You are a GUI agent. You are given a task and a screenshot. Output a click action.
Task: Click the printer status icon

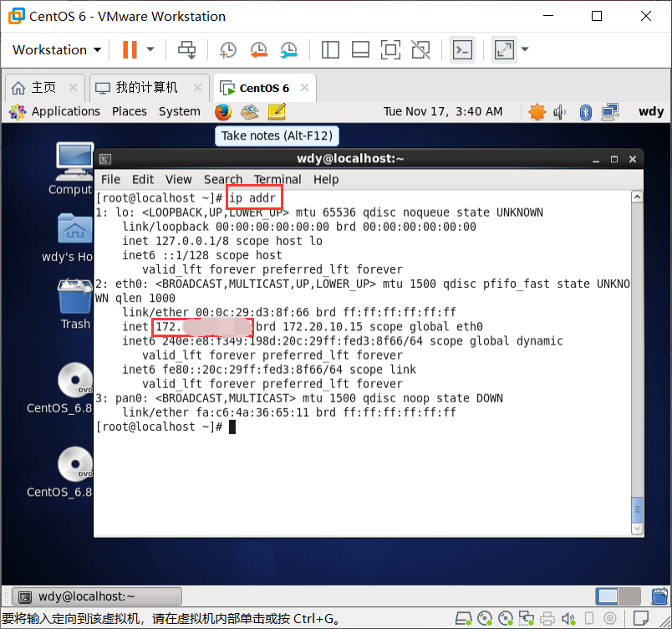[x=547, y=618]
